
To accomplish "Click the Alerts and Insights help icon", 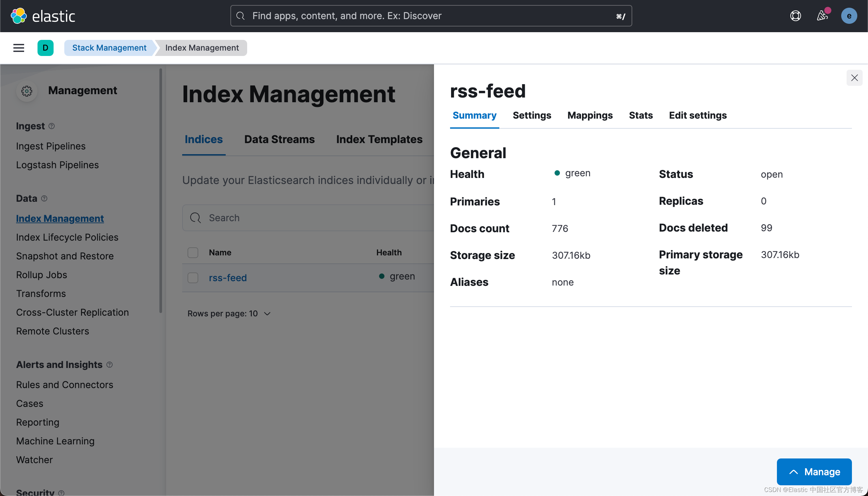I will (110, 365).
